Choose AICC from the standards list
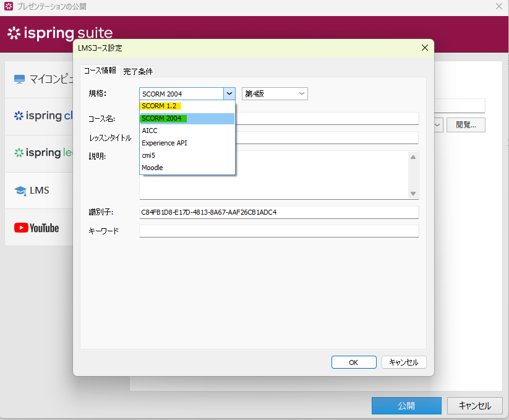This screenshot has height=420, width=509. [x=187, y=131]
